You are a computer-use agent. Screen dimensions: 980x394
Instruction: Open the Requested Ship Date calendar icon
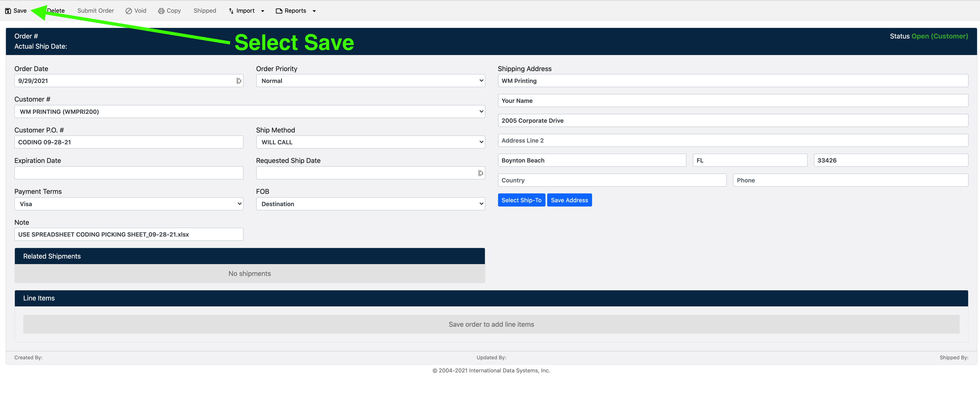[480, 173]
